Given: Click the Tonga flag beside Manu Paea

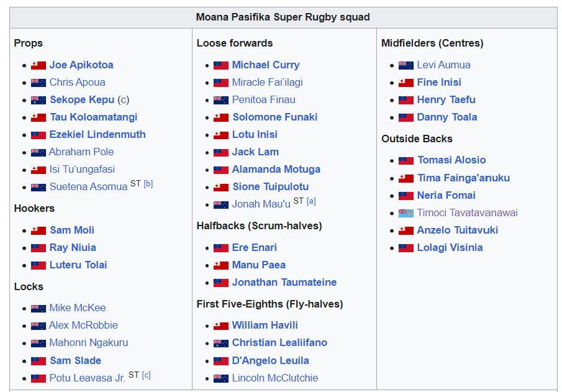Looking at the screenshot, I should [221, 265].
